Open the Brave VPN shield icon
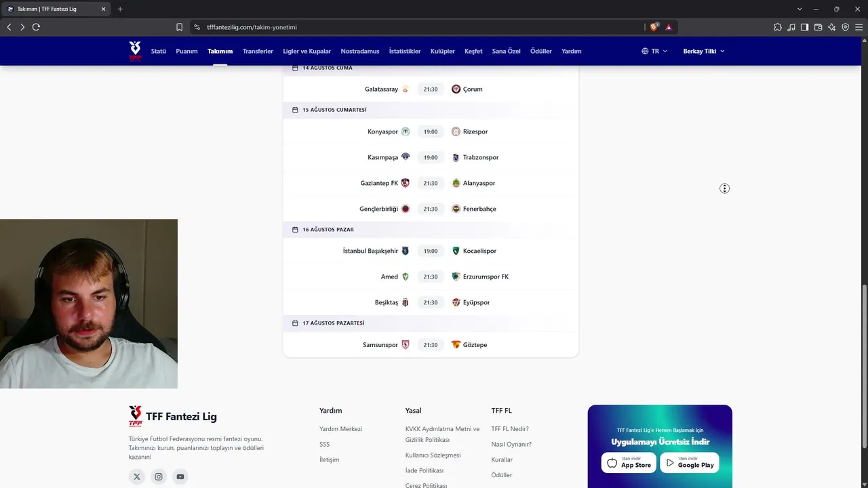The height and width of the screenshot is (488, 868). click(846, 27)
